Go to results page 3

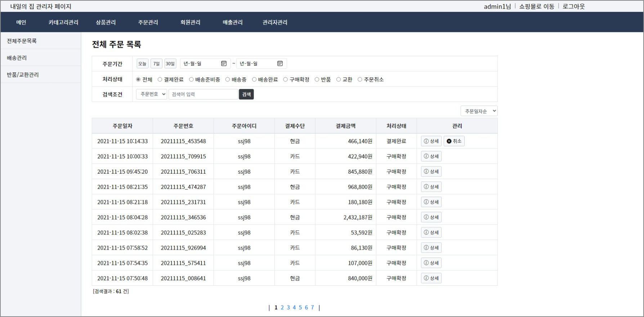click(x=288, y=308)
